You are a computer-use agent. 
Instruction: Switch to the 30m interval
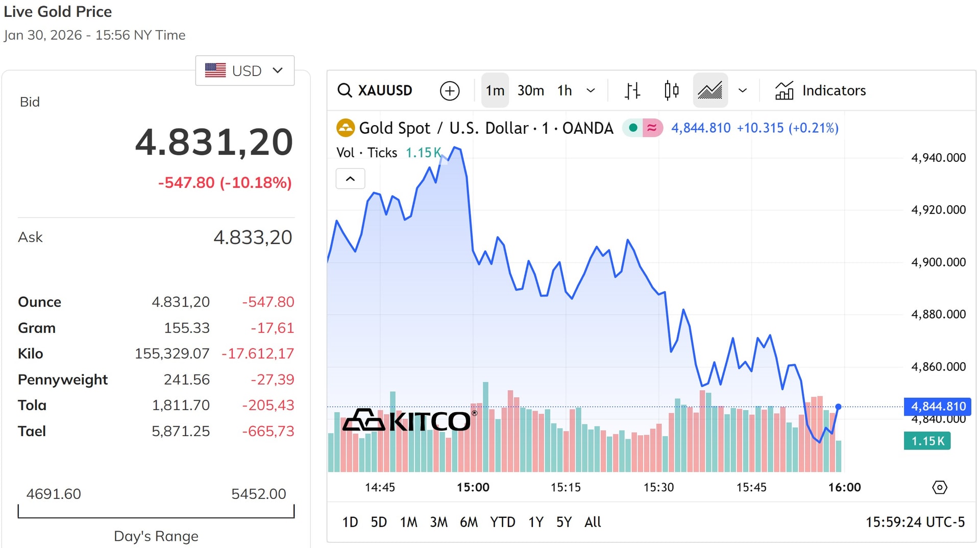pos(530,90)
